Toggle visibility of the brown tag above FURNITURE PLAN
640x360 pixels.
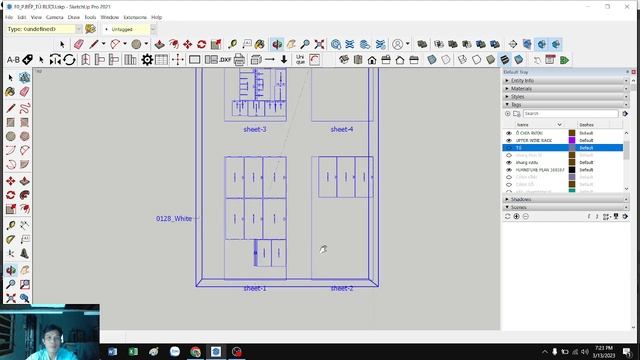click(509, 162)
